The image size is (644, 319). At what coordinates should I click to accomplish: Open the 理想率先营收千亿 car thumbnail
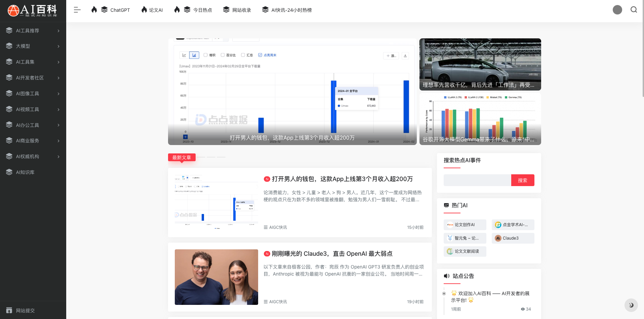pyautogui.click(x=480, y=64)
